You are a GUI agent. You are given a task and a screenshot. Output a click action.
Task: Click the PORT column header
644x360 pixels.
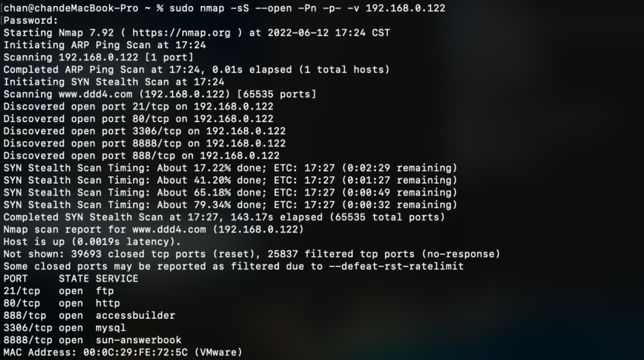pos(16,279)
